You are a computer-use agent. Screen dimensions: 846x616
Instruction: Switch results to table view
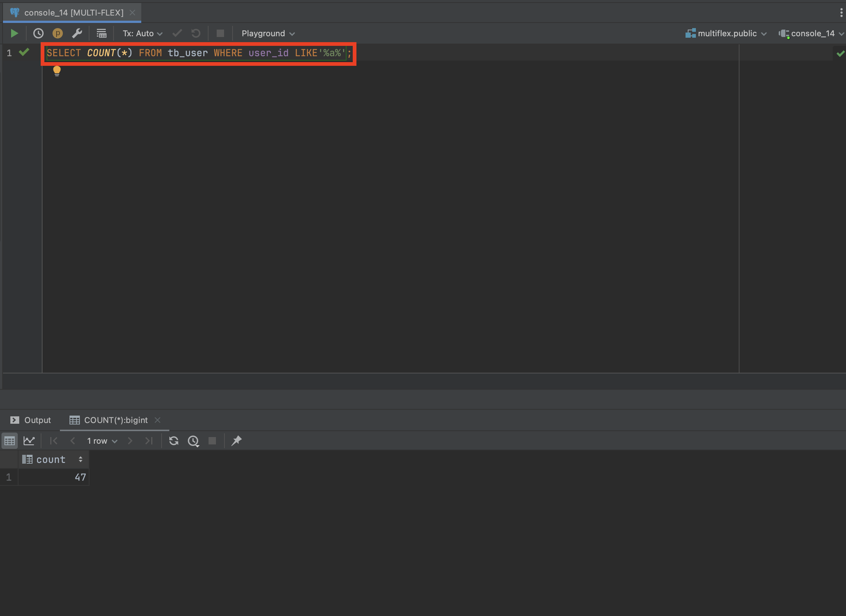[x=10, y=441]
